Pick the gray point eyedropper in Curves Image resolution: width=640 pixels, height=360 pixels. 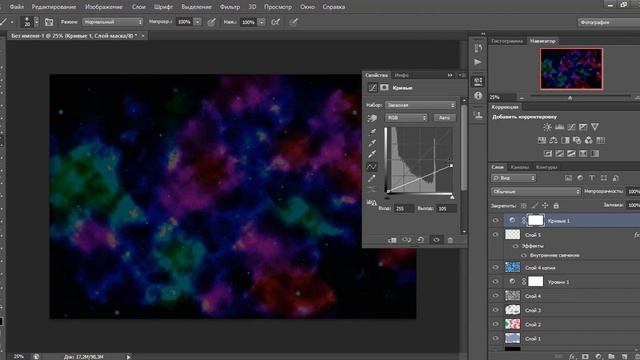(372, 143)
